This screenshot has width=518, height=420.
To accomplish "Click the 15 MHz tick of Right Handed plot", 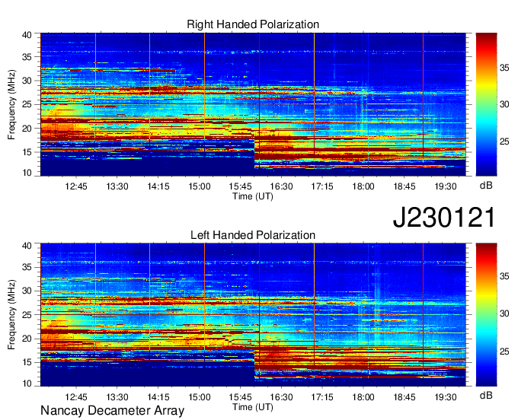I will (x=27, y=152).
